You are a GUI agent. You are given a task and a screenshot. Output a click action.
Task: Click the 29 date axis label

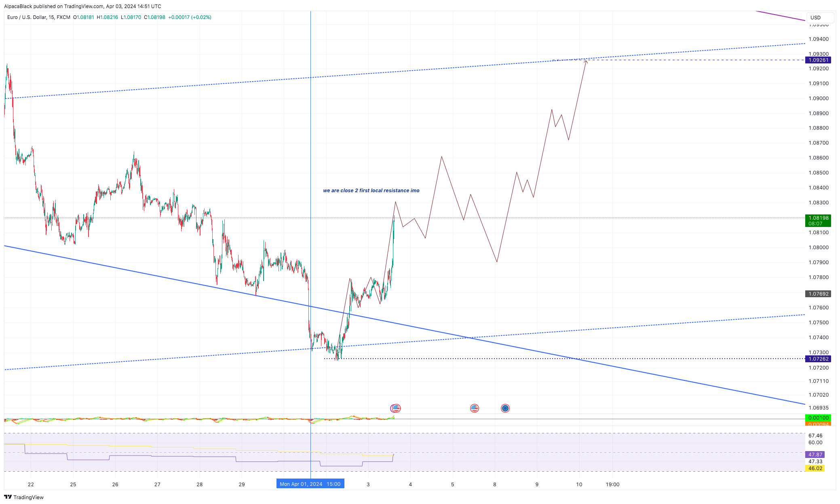coord(242,484)
